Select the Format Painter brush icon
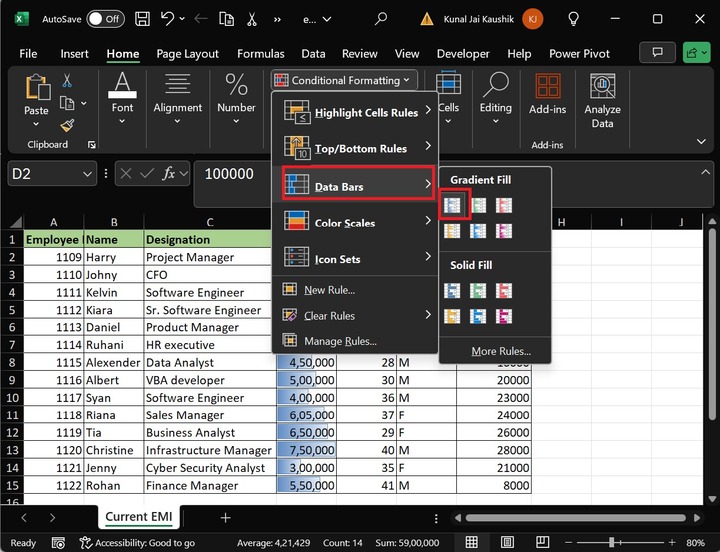 pos(67,125)
